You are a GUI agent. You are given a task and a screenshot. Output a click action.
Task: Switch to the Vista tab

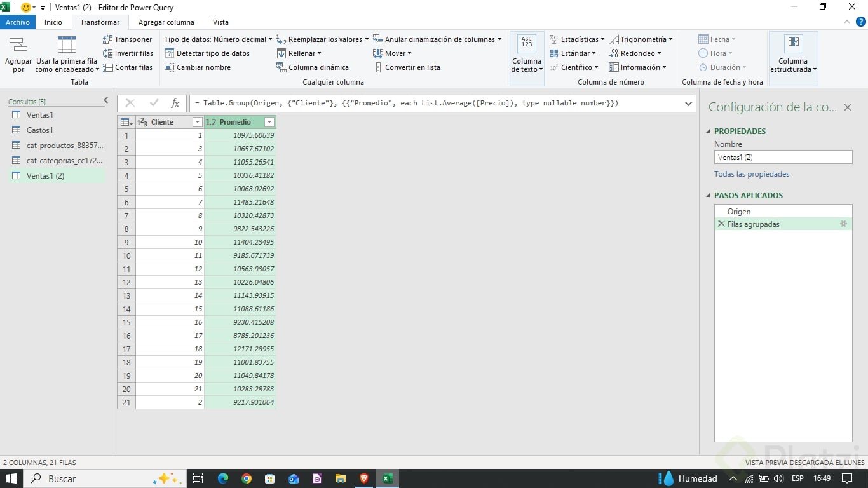click(220, 22)
